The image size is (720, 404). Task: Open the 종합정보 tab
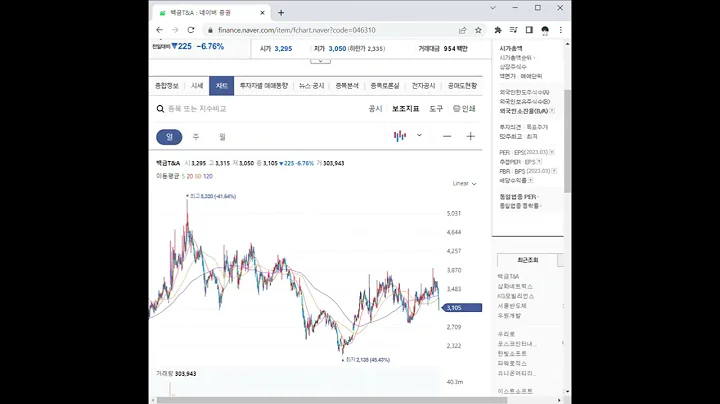167,86
